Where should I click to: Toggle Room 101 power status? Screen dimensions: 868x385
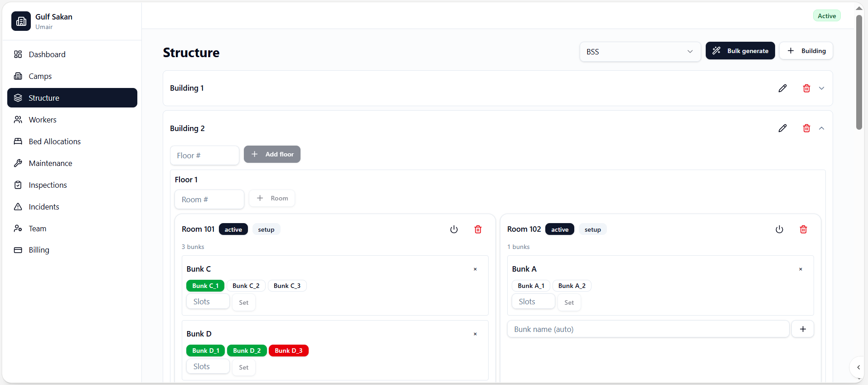click(454, 229)
